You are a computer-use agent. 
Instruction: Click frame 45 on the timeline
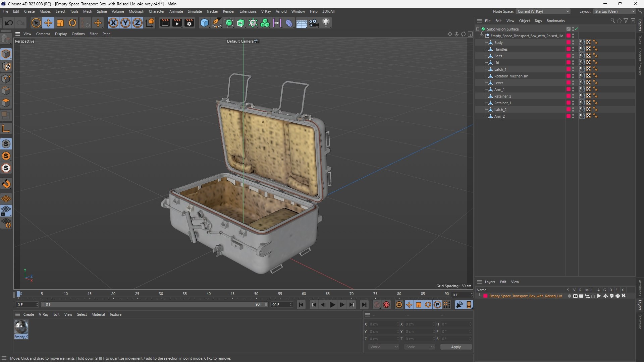(232, 294)
